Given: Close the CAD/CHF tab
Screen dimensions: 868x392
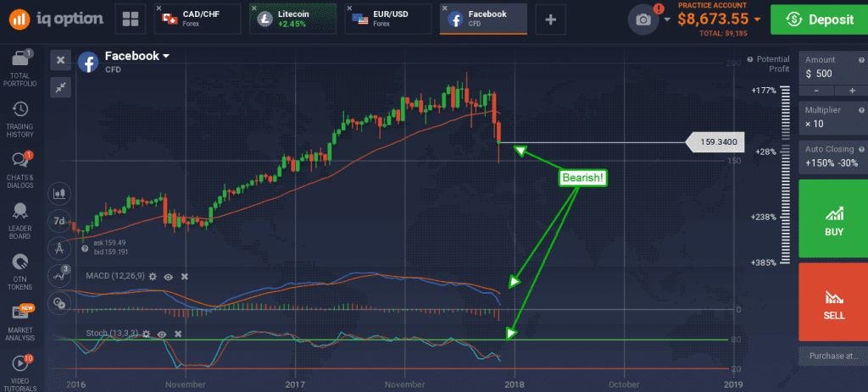Looking at the screenshot, I should point(159,8).
